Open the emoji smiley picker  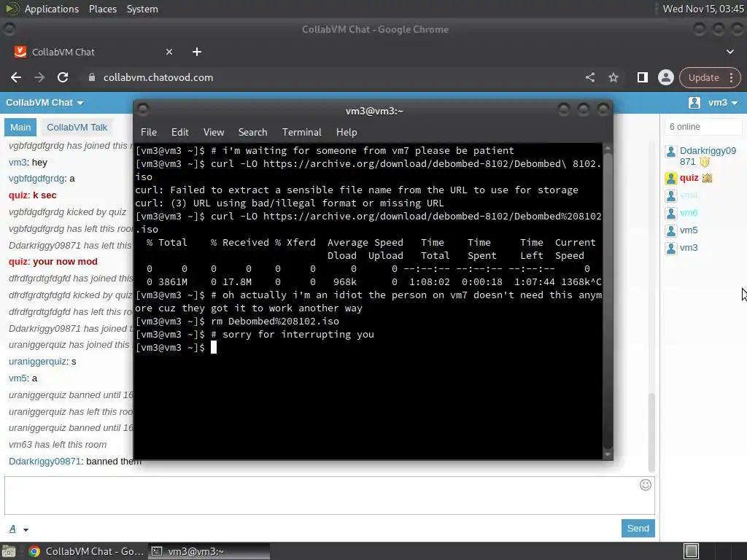[x=645, y=485]
